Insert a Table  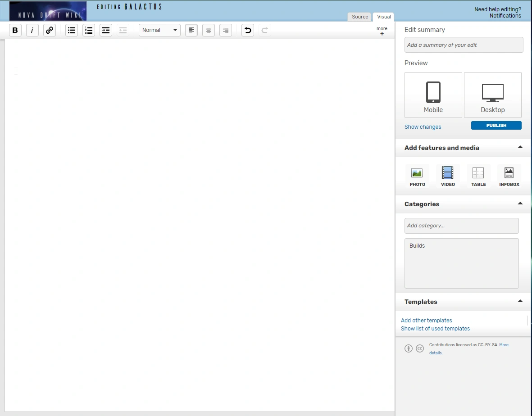tap(478, 176)
